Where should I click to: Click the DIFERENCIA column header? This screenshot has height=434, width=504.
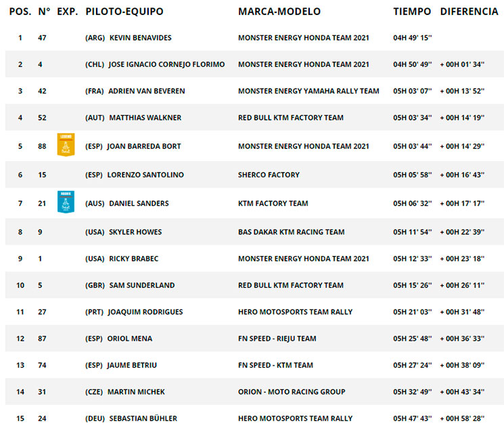tap(469, 12)
